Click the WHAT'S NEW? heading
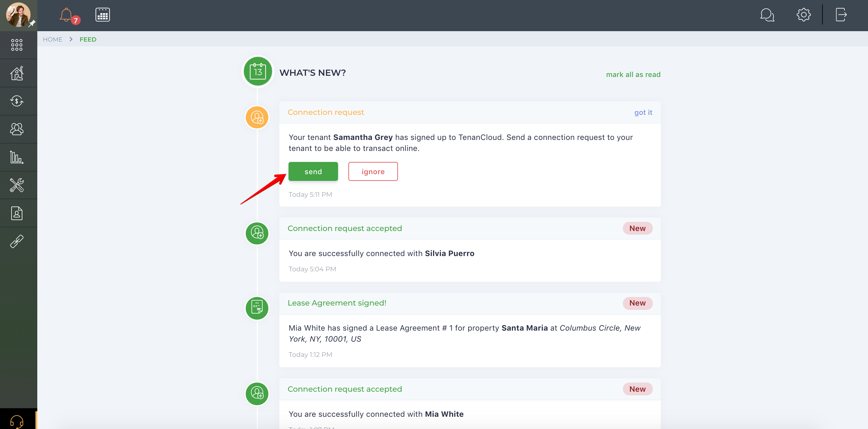 point(313,73)
